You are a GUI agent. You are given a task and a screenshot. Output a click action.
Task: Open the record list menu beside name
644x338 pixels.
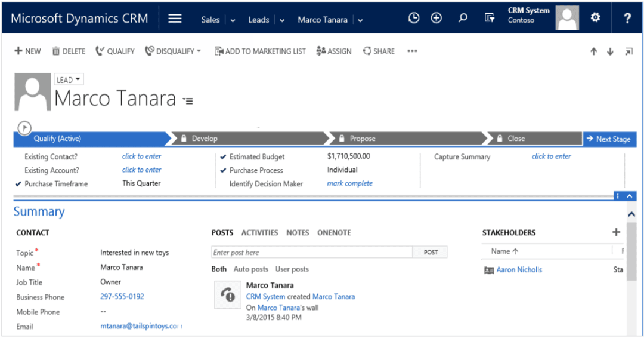188,101
